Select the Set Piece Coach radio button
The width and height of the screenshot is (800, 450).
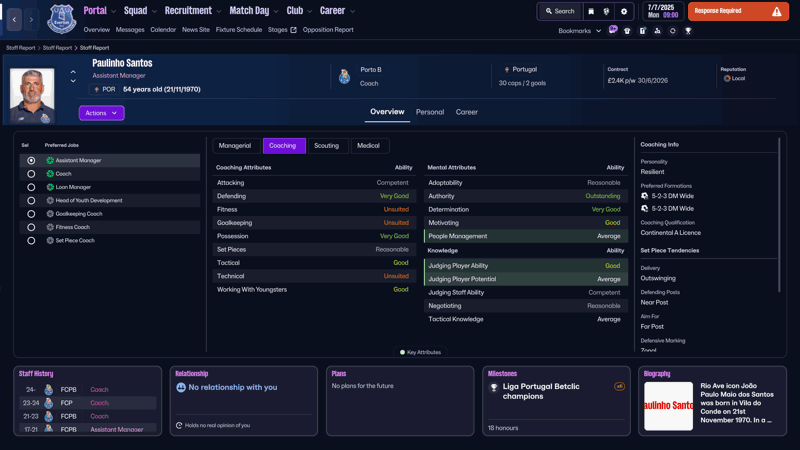tap(31, 240)
